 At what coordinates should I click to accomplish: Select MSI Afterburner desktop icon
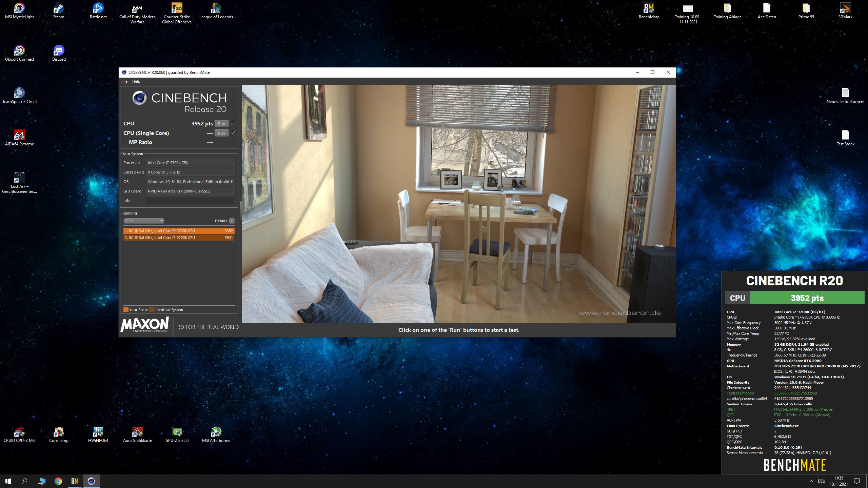pos(216,434)
